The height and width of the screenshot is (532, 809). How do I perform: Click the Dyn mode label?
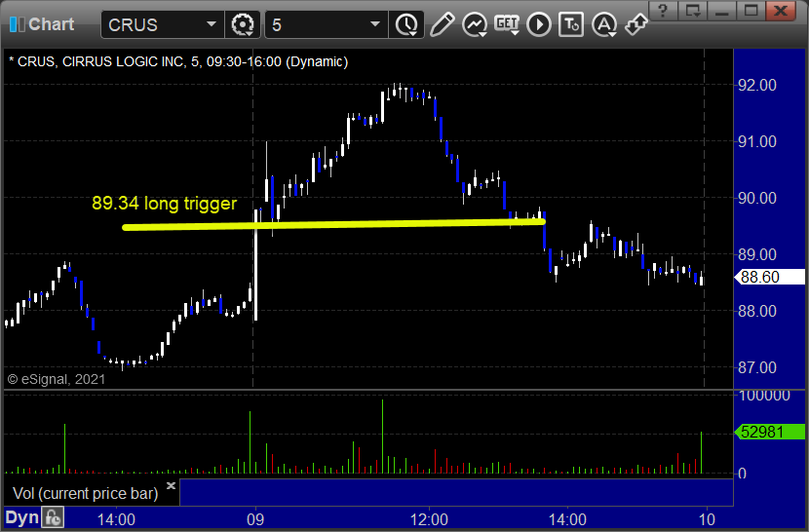click(x=22, y=517)
